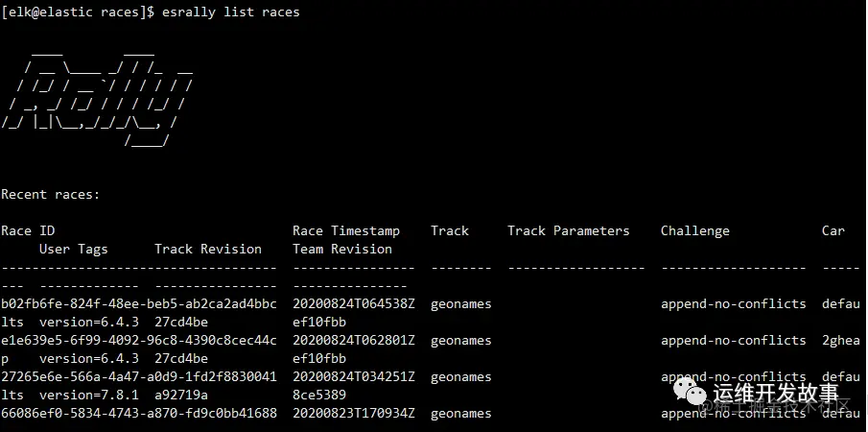Click "geonames" in the 034251Z race row
The image size is (868, 432).
click(x=461, y=377)
